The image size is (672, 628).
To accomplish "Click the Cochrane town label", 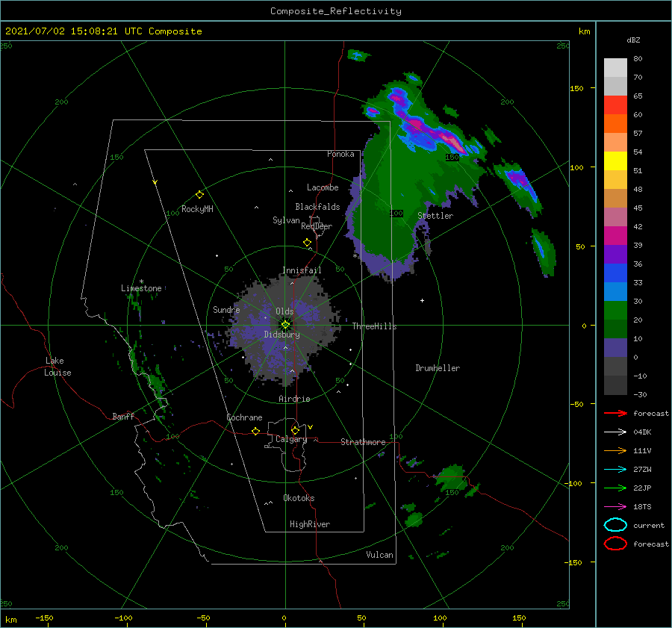I will pyautogui.click(x=244, y=417).
